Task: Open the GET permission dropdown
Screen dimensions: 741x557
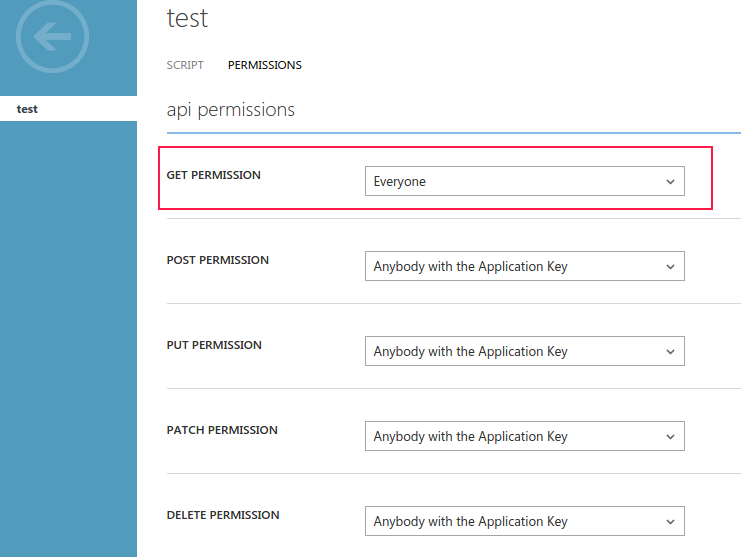Action: pos(524,181)
